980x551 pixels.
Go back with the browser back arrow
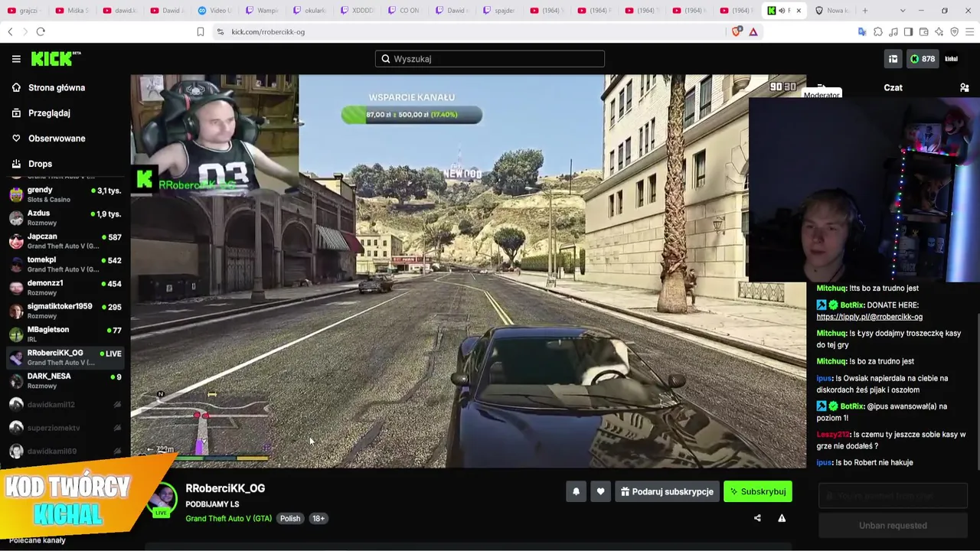[x=10, y=31]
